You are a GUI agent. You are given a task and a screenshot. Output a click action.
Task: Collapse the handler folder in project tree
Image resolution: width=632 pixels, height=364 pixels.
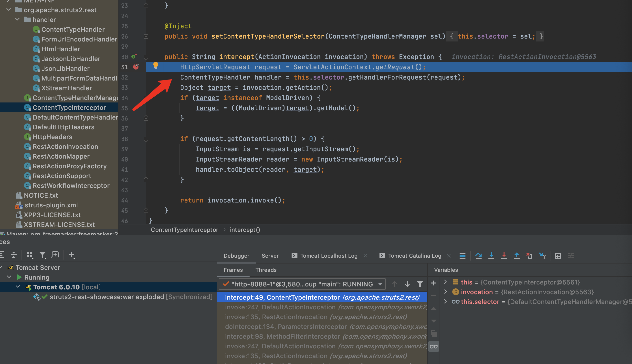pos(18,20)
